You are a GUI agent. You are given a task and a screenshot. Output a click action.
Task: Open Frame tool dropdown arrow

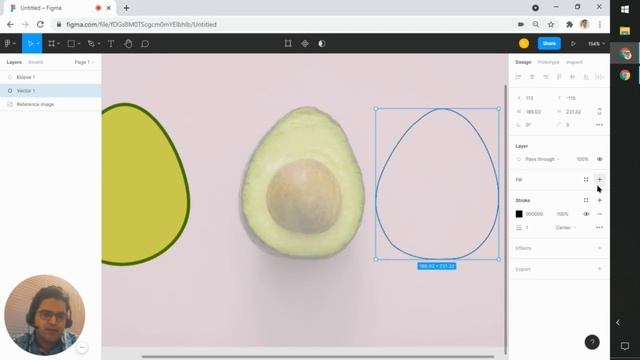[x=59, y=44]
